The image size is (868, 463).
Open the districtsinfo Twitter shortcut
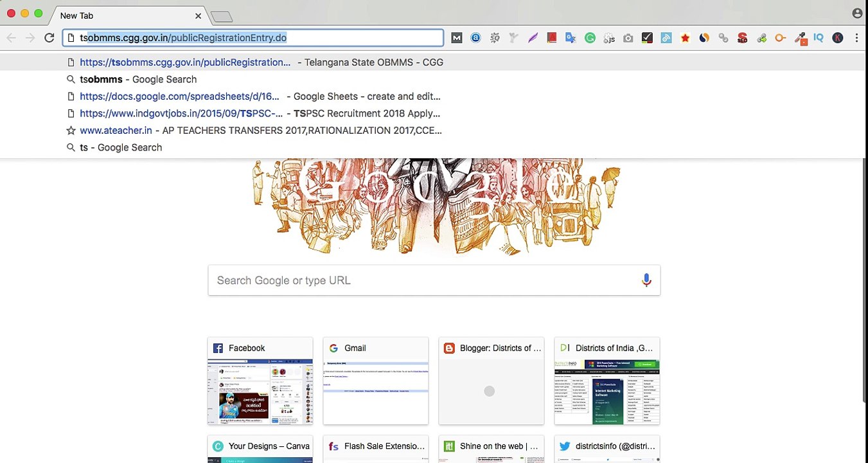point(607,449)
